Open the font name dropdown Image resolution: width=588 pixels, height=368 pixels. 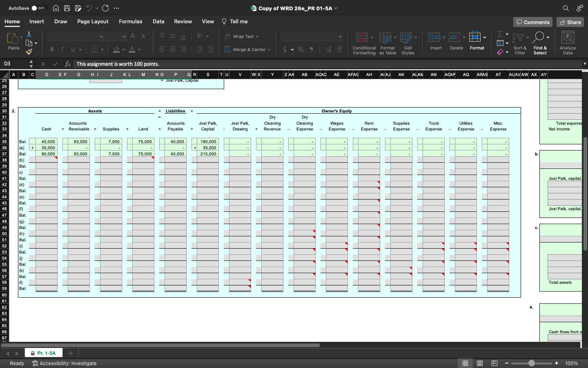101,37
